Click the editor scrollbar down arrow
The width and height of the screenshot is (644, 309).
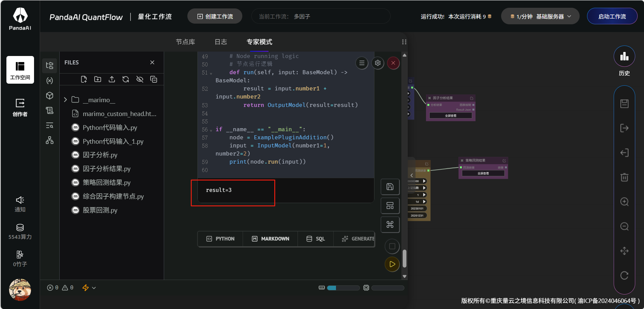click(404, 276)
